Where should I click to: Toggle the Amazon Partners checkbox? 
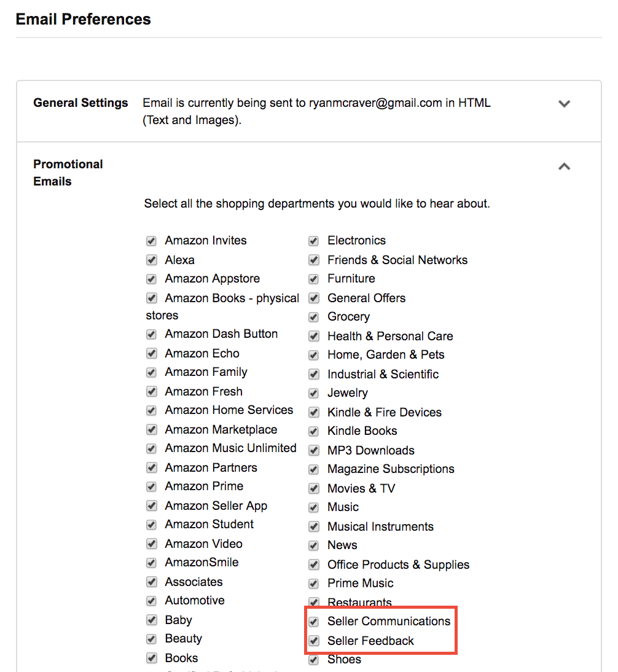tap(151, 467)
